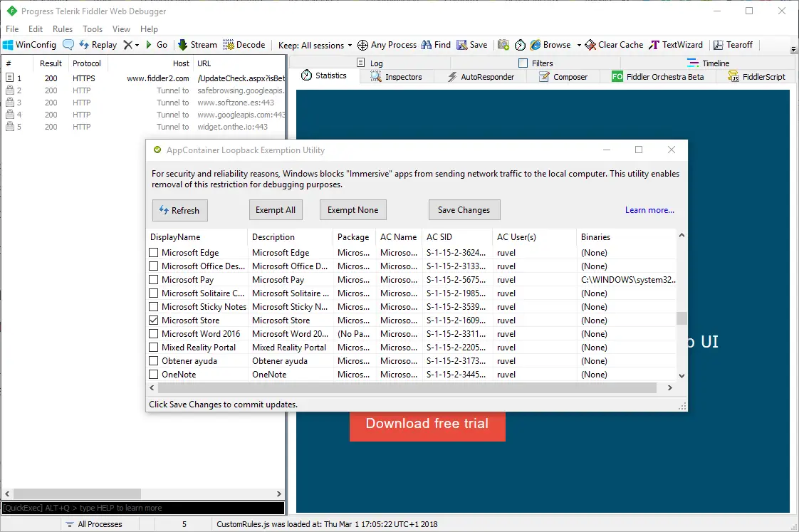Screen dimensions: 799x532
Task: Click the Exempt All button
Action: (276, 210)
